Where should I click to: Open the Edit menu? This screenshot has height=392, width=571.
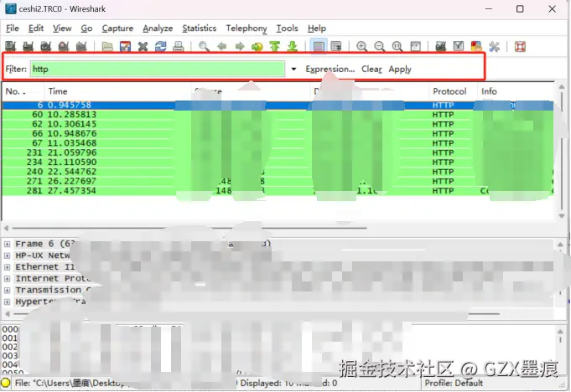(36, 28)
